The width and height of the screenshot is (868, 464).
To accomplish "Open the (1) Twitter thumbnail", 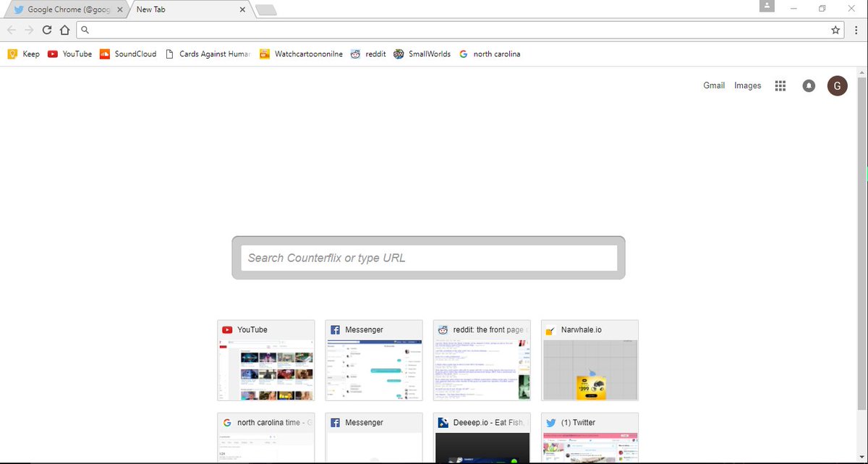I will click(x=590, y=437).
